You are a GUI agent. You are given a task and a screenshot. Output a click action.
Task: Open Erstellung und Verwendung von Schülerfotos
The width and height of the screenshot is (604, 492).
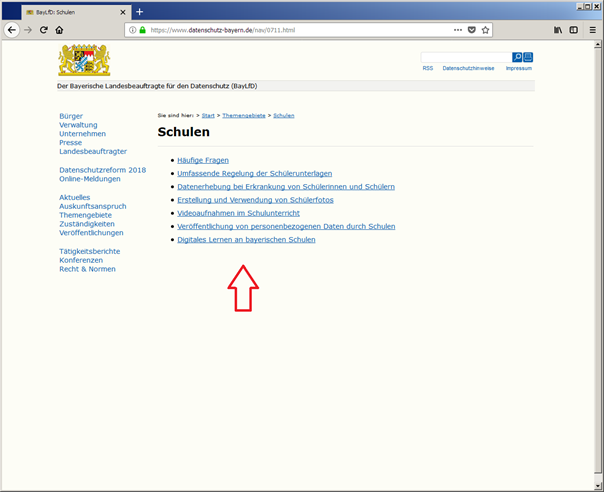coord(255,200)
